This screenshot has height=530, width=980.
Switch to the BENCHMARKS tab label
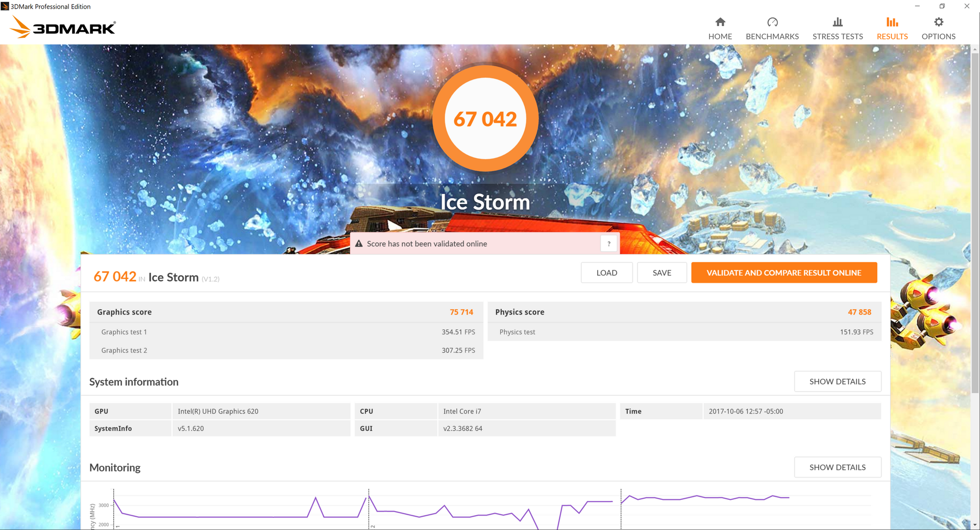(772, 37)
